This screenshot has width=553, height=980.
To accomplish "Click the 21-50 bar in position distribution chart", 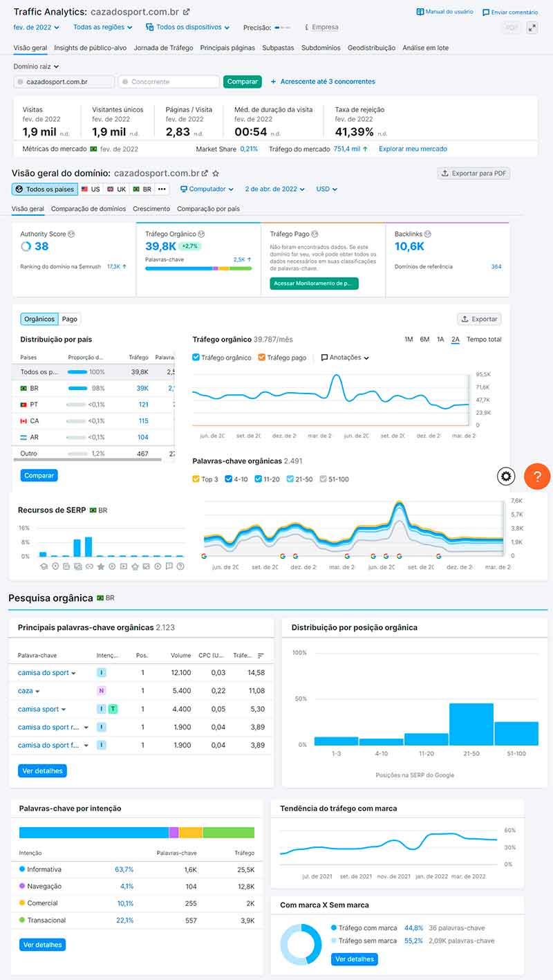I will [x=471, y=724].
